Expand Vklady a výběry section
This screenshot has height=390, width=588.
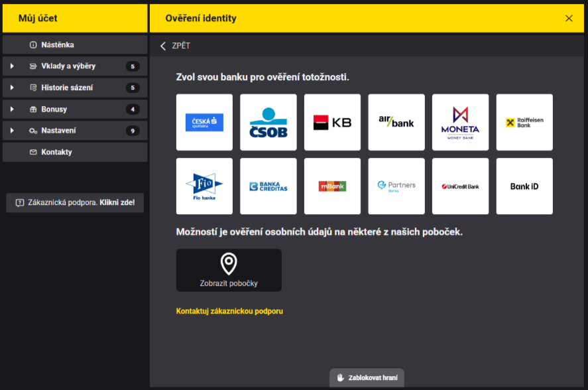click(x=12, y=66)
